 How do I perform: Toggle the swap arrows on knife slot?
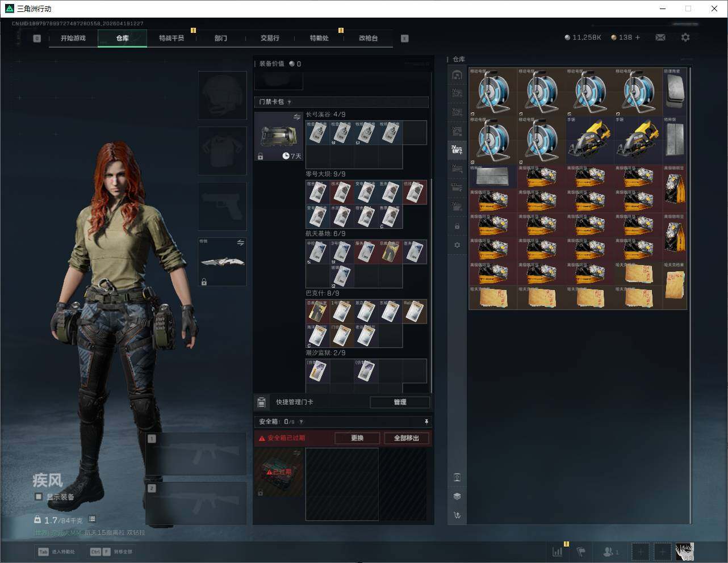[240, 243]
